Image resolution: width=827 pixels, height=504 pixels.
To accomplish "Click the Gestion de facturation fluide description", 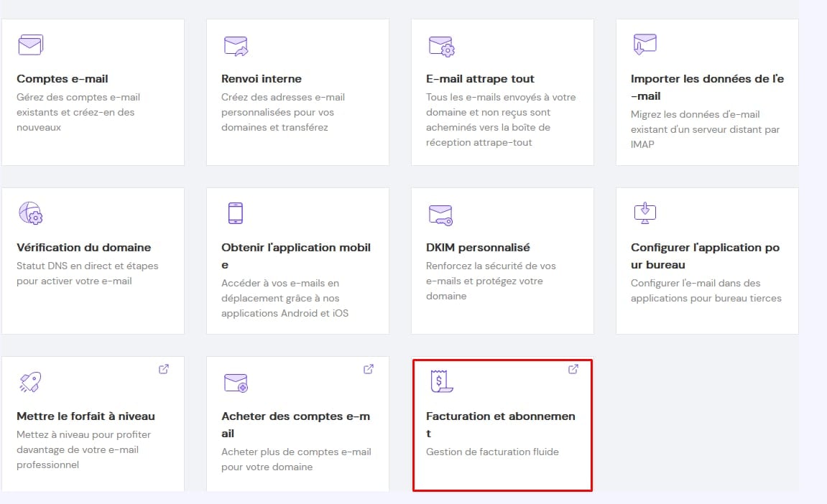I will click(492, 452).
